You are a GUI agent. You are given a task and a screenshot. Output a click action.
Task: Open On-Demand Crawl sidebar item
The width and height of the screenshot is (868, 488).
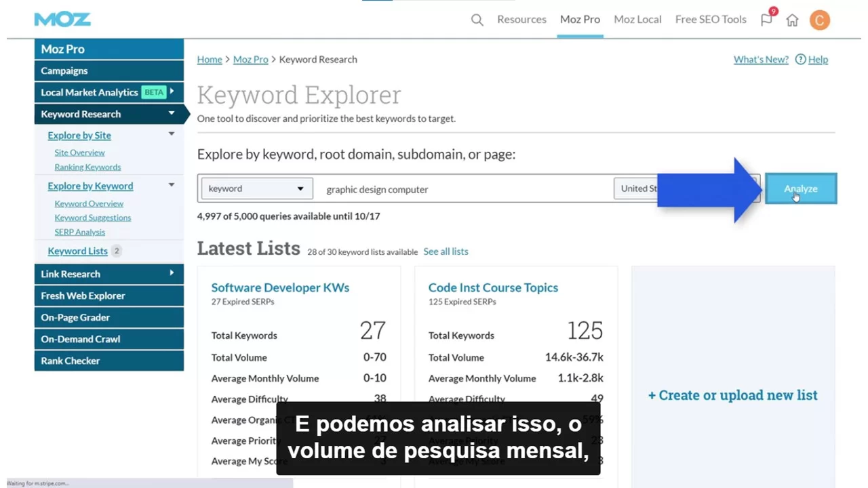[109, 339]
